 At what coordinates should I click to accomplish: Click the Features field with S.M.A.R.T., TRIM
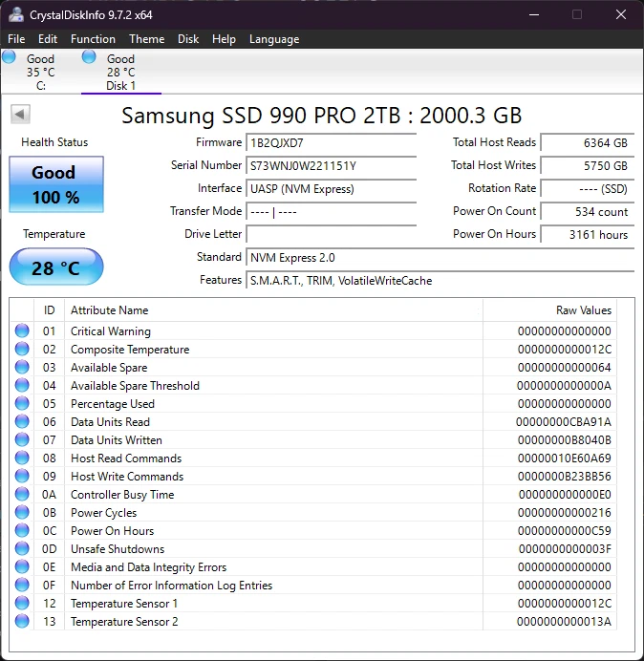(x=440, y=280)
